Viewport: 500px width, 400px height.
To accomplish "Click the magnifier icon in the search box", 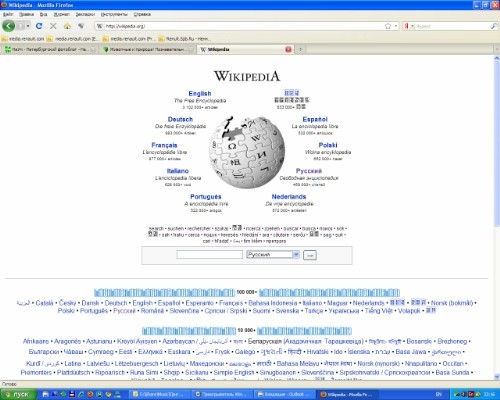I will point(494,26).
